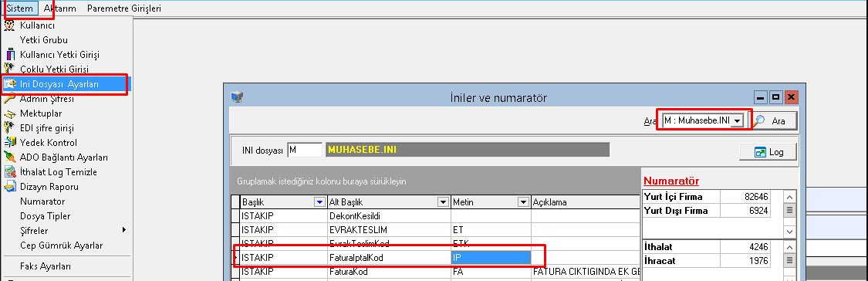This screenshot has height=281, width=868.
Task: Select the EVRAKTESLIM cell
Action: click(389, 229)
